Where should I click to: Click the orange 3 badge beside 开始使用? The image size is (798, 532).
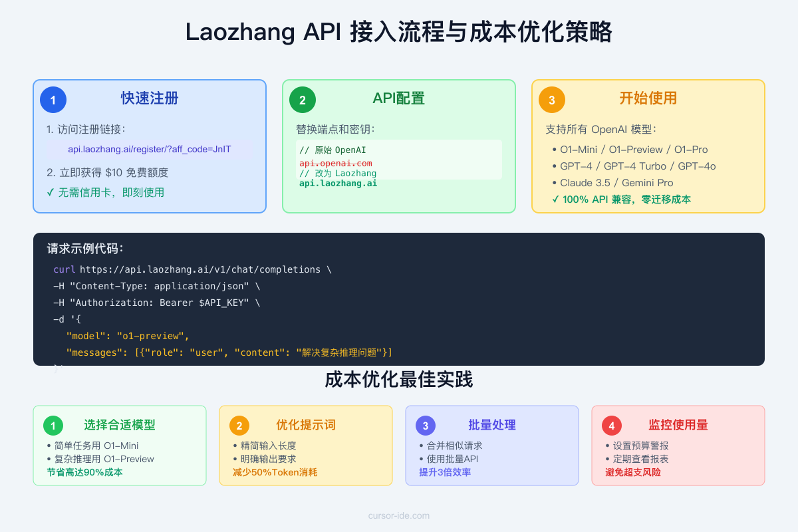click(x=552, y=100)
